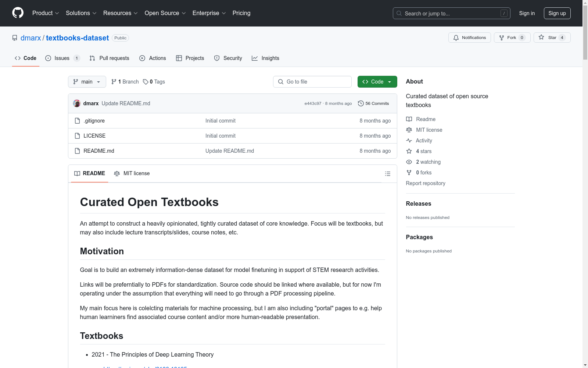The height and width of the screenshot is (368, 588).
Task: Open the Projects tab
Action: 190,58
